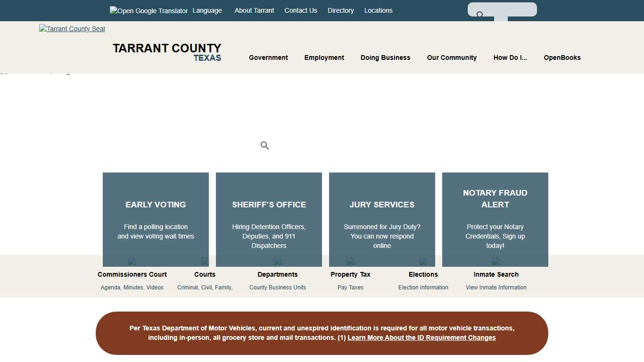Open the Doing Business menu
The width and height of the screenshot is (644, 362).
385,58
